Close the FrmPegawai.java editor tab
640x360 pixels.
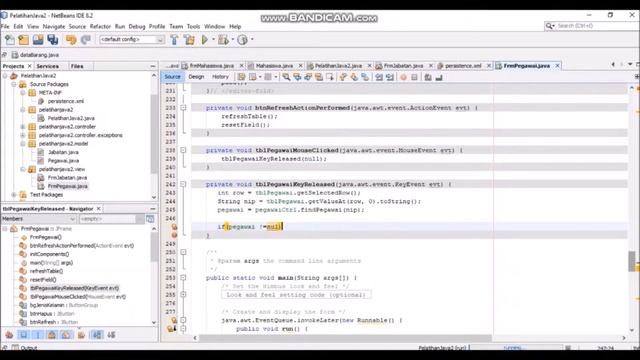point(557,66)
